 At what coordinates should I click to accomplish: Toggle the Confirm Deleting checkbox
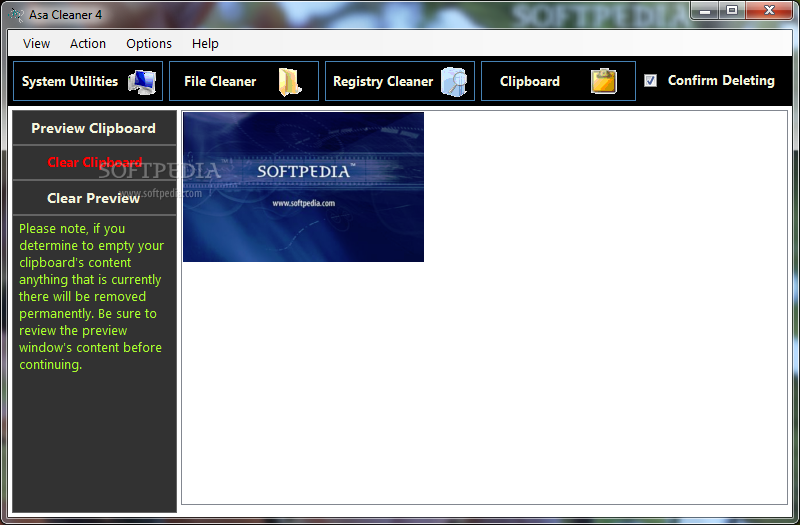[x=650, y=81]
